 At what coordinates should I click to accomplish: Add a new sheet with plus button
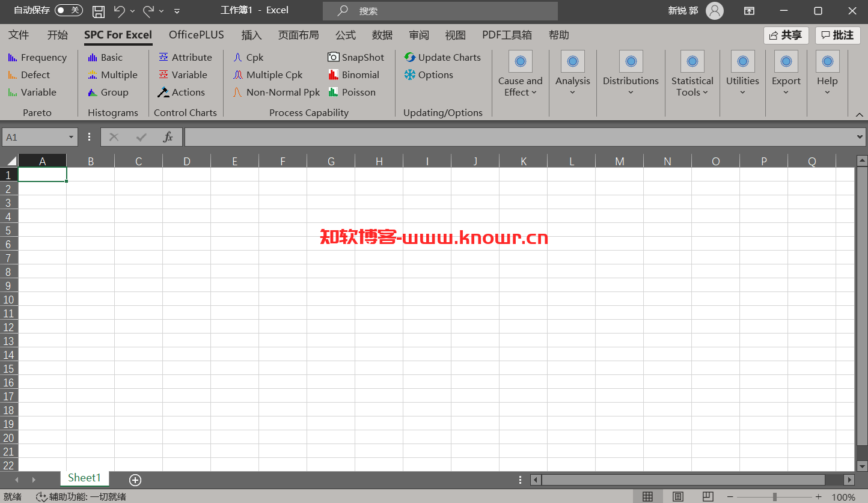coord(135,480)
